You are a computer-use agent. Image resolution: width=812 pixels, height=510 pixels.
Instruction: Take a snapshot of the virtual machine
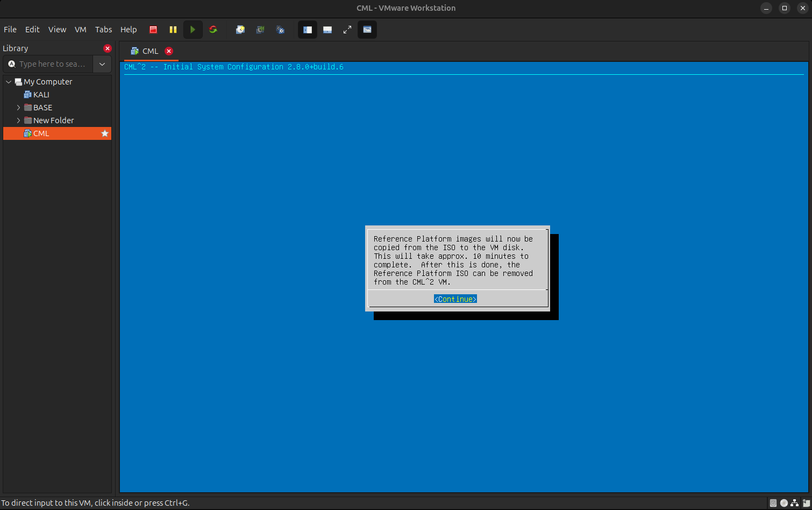coord(240,30)
